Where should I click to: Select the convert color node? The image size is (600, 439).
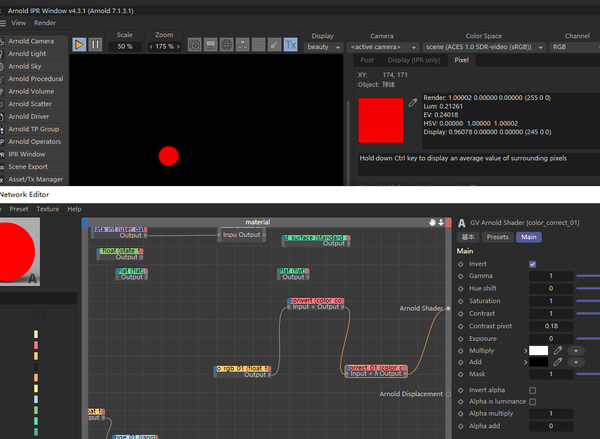(316, 304)
